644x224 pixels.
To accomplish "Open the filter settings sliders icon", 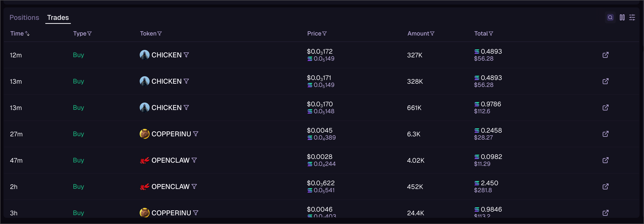I will coord(632,17).
